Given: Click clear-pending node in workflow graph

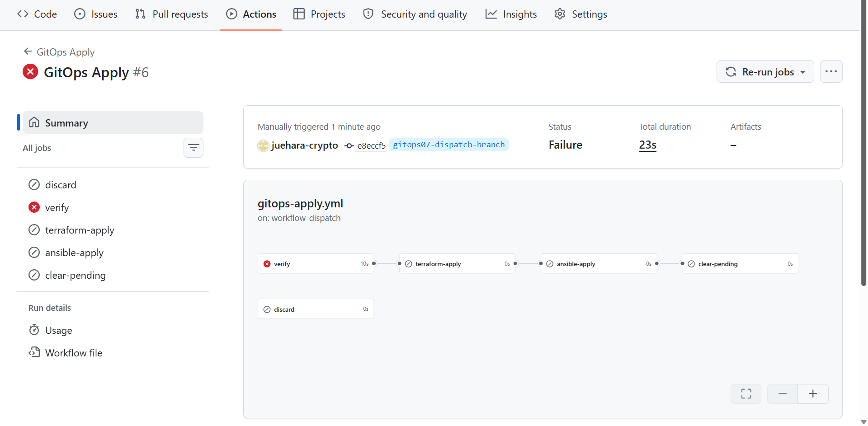Looking at the screenshot, I should tap(740, 263).
